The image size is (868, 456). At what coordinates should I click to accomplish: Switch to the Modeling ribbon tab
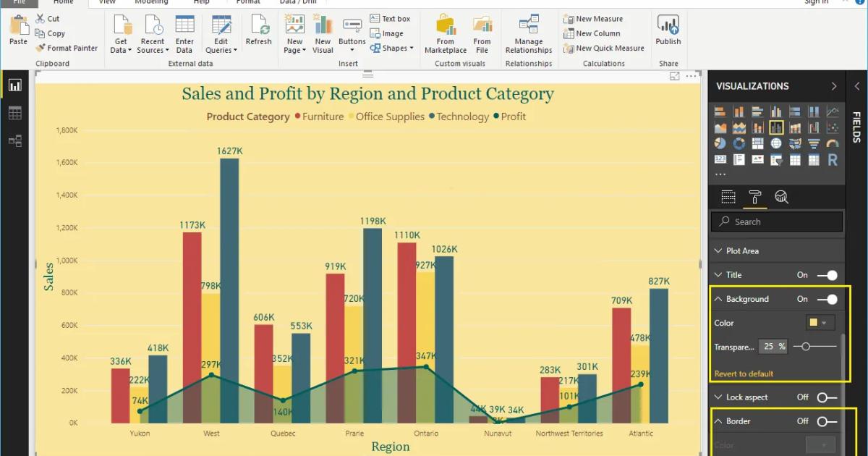click(151, 2)
